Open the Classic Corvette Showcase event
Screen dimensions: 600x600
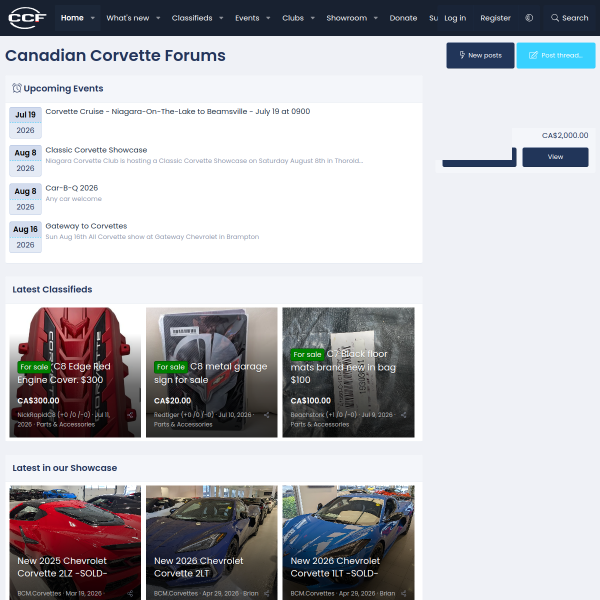click(x=96, y=150)
